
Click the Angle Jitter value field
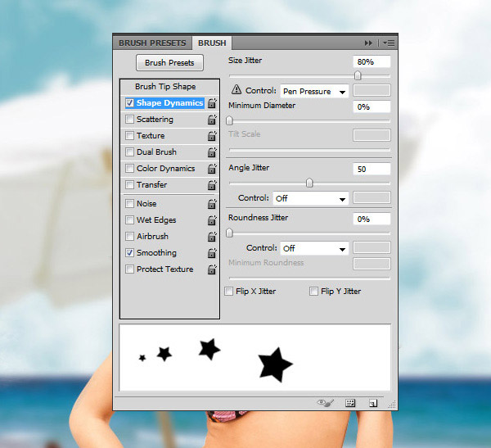[x=372, y=169]
